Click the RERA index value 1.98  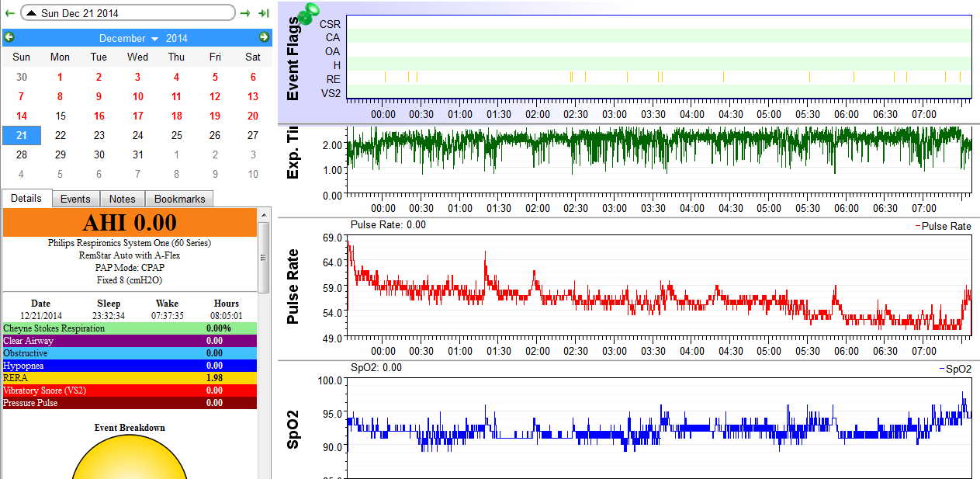tap(215, 378)
